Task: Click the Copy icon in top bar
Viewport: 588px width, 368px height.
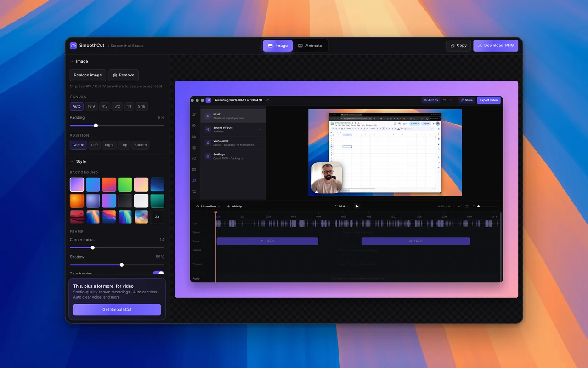Action: [452, 46]
